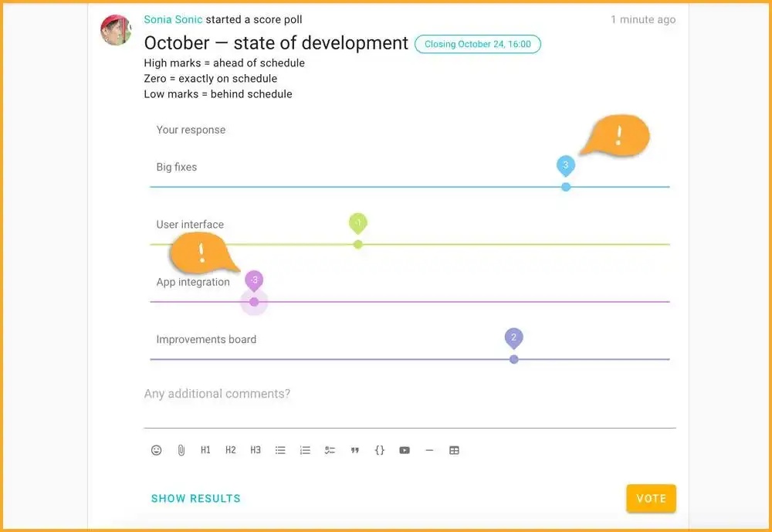The width and height of the screenshot is (772, 532).
Task: Open the emoji picker in comment toolbar
Action: tap(157, 450)
